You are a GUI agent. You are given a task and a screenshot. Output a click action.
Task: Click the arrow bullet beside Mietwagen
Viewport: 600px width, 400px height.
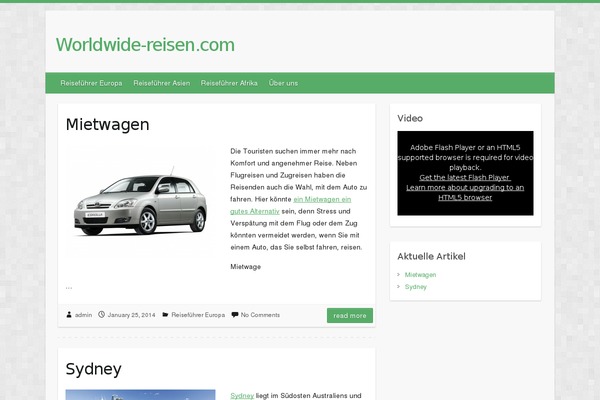point(399,274)
